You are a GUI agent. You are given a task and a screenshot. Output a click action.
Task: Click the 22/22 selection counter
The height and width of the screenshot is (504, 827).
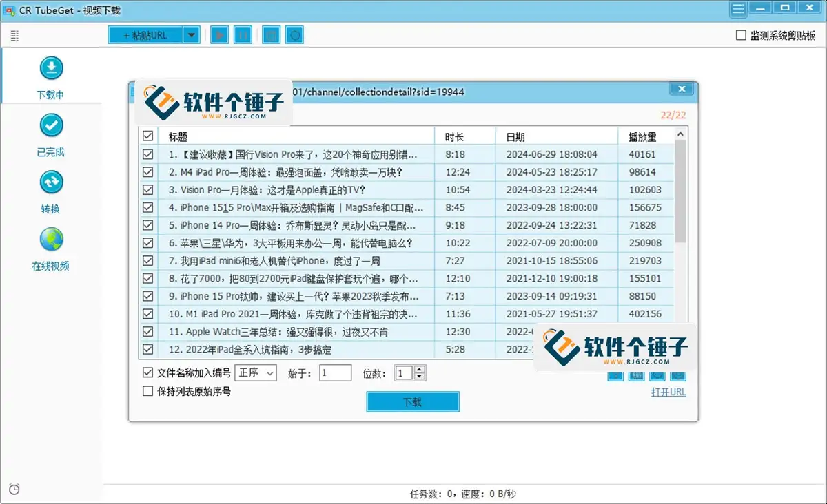click(673, 115)
